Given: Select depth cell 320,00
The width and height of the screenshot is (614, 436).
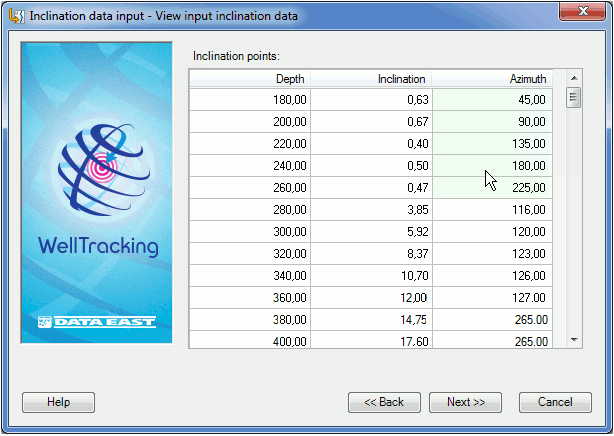Looking at the screenshot, I should [250, 253].
